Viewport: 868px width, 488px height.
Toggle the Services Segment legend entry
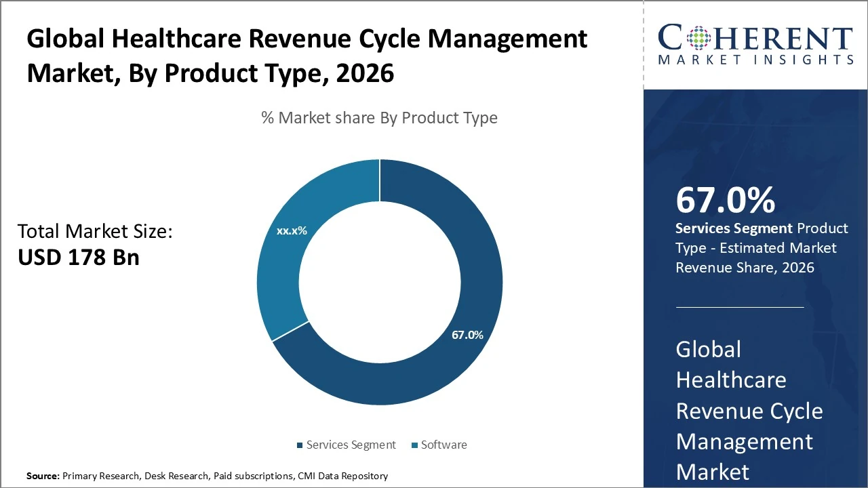pos(351,445)
